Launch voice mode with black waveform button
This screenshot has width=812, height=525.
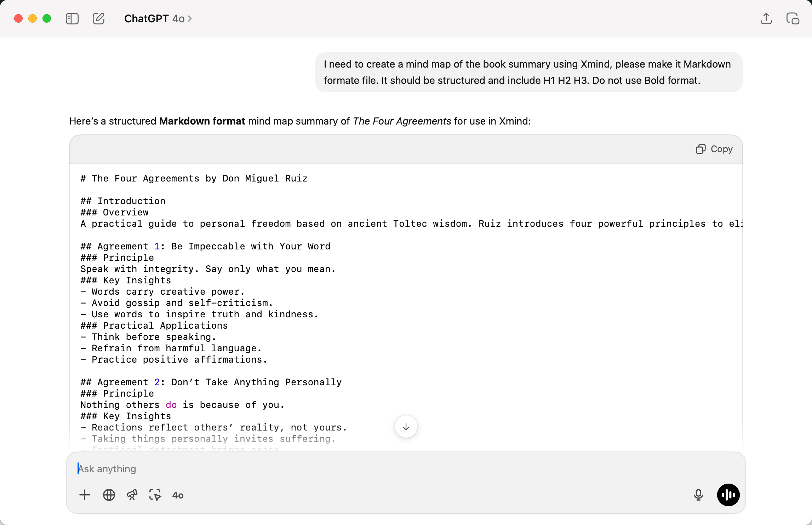click(x=728, y=495)
